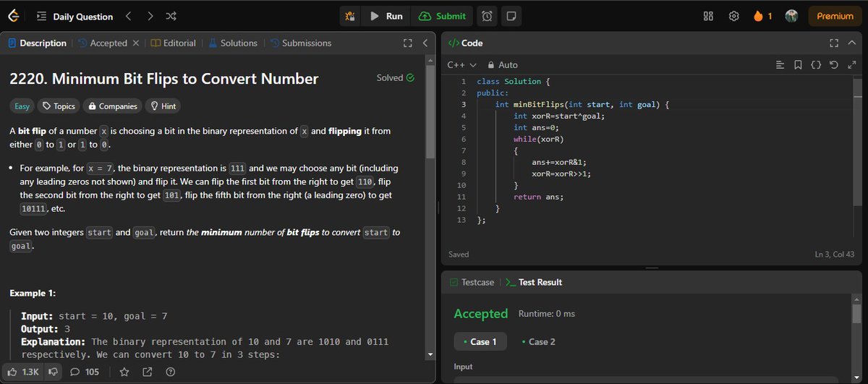The image size is (868, 384).
Task: Click line number 3 in the gutter
Action: click(463, 104)
